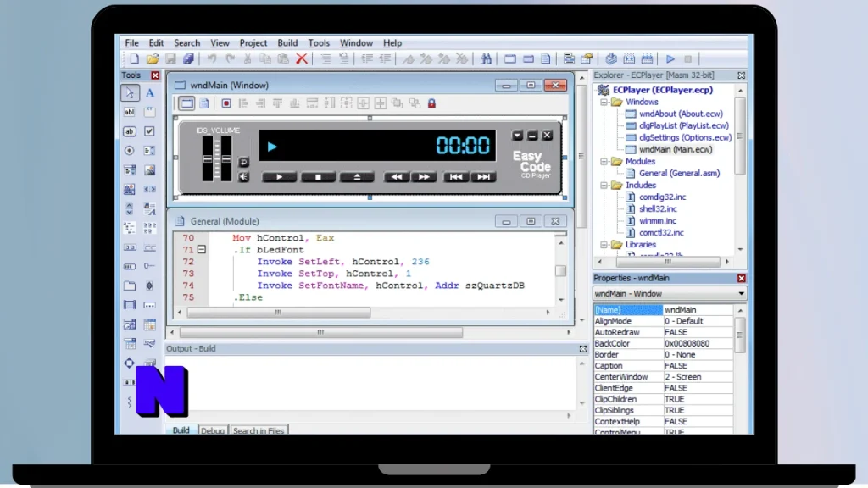Open the Project menu

(253, 42)
